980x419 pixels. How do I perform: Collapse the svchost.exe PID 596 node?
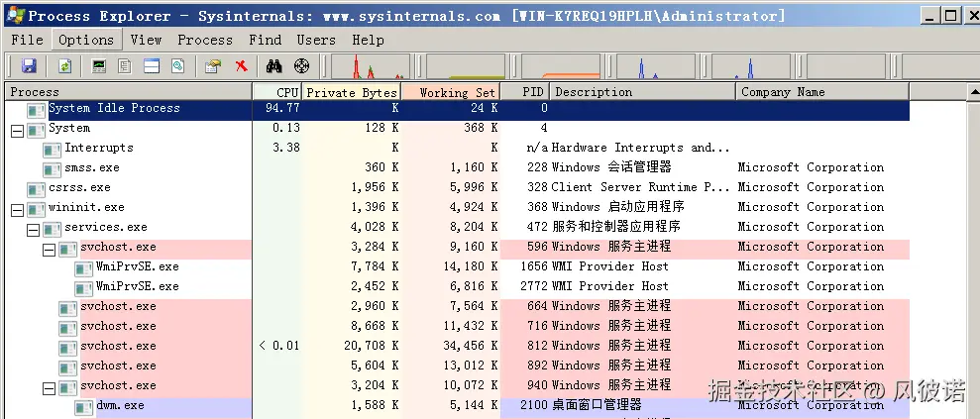pyautogui.click(x=49, y=251)
